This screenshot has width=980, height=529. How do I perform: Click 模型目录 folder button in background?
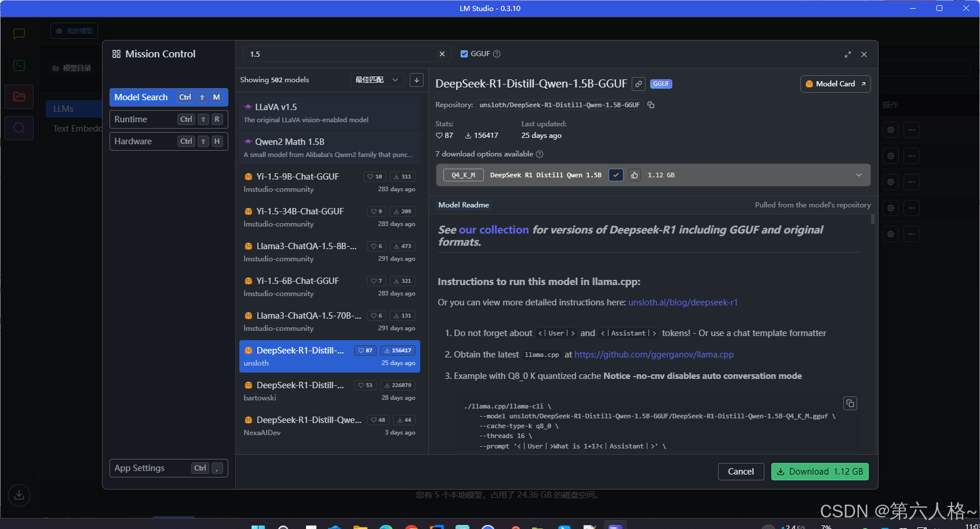coord(72,68)
